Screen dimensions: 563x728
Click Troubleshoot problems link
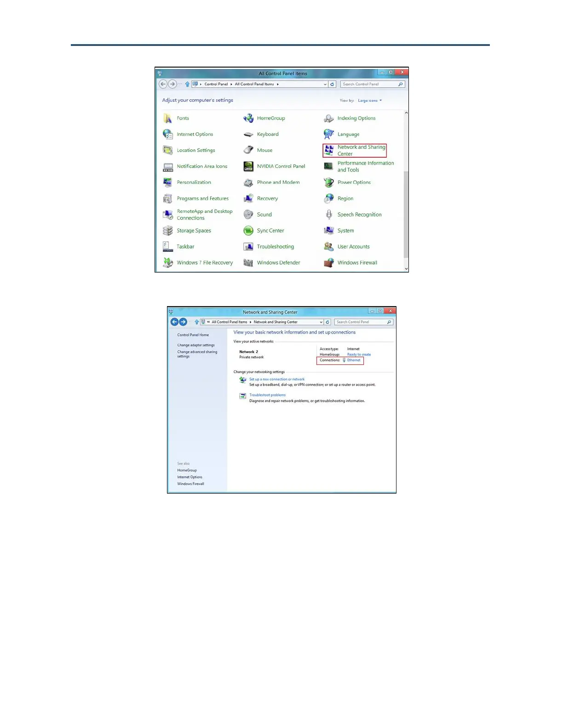coord(267,395)
